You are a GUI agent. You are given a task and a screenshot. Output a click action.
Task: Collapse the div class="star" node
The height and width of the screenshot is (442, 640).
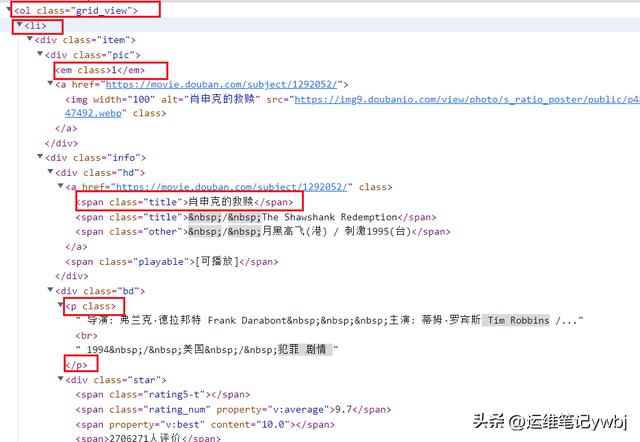[x=60, y=379]
